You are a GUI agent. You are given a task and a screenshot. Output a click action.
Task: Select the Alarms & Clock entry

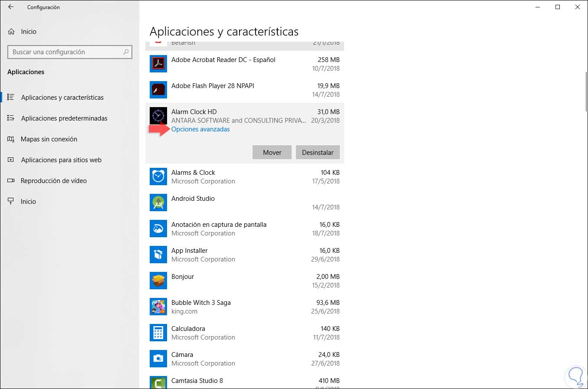245,177
